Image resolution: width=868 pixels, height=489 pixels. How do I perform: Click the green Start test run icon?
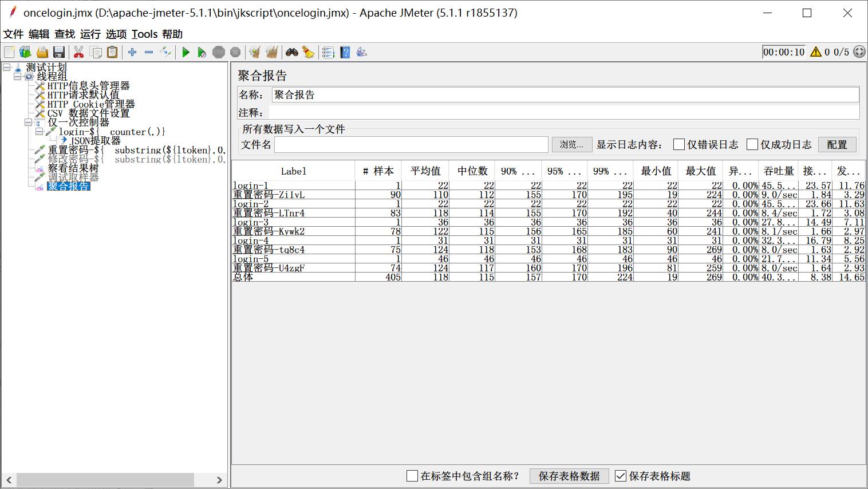(186, 53)
